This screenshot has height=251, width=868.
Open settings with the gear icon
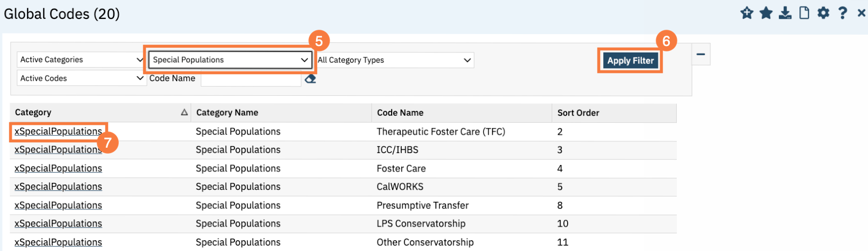coord(823,13)
